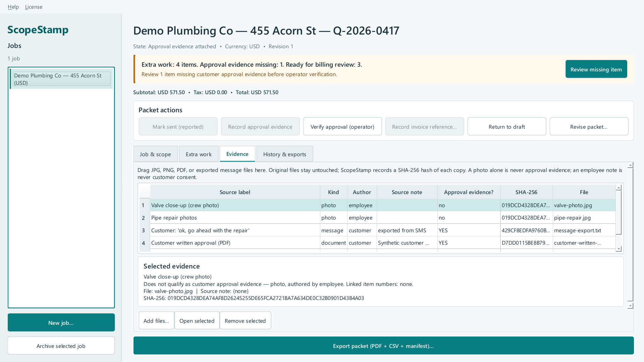This screenshot has width=644, height=362.
Task: Switch to the Extra work tab
Action: click(199, 154)
